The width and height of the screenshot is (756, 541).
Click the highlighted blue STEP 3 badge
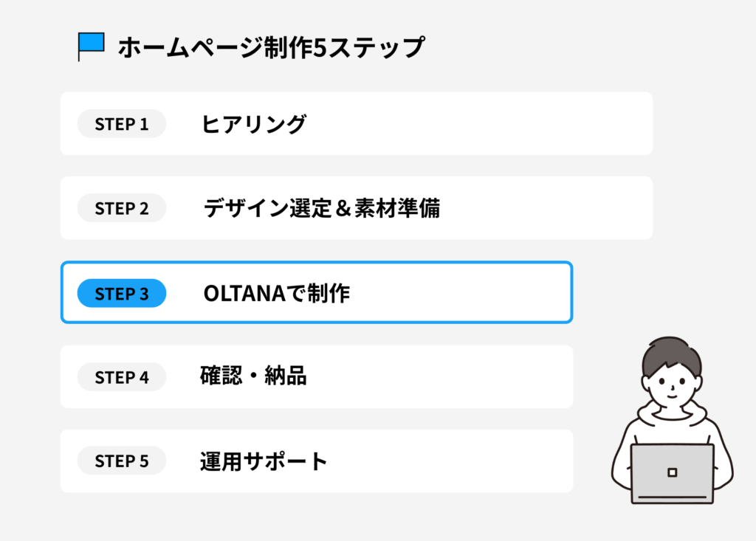(122, 294)
